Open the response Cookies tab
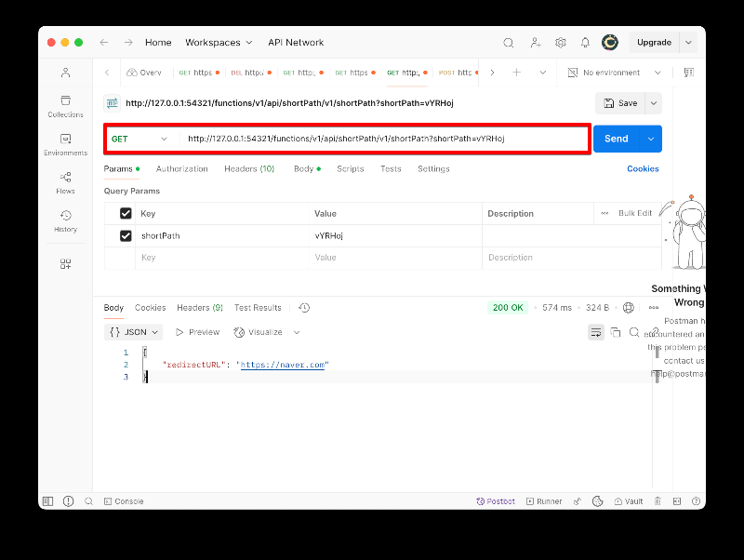The width and height of the screenshot is (744, 560). click(150, 308)
